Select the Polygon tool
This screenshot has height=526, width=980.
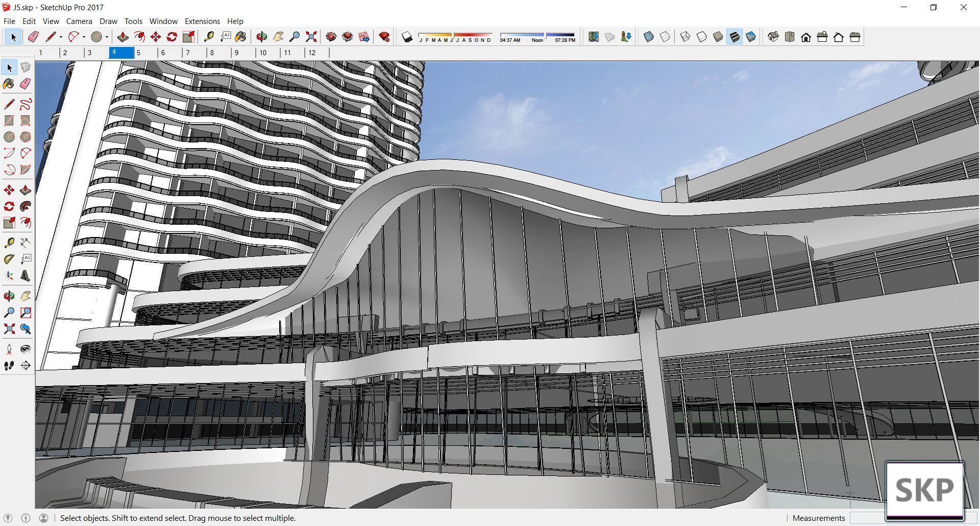pyautogui.click(x=26, y=137)
